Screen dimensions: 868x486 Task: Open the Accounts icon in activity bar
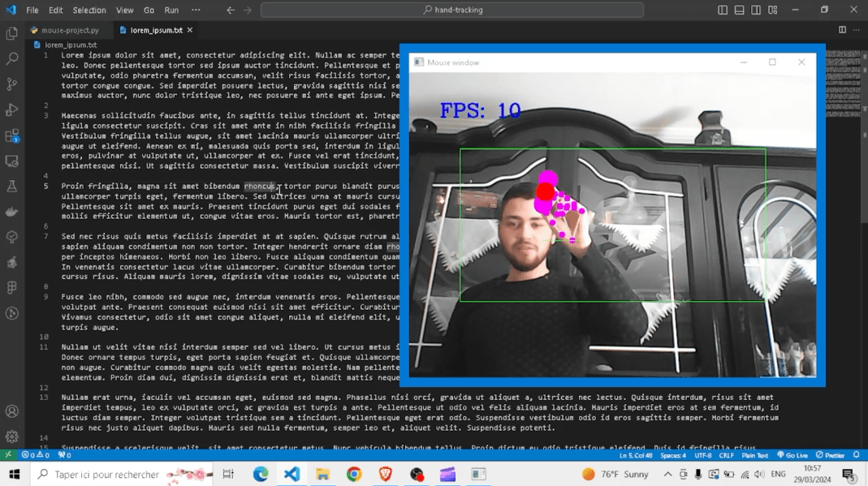(x=12, y=411)
